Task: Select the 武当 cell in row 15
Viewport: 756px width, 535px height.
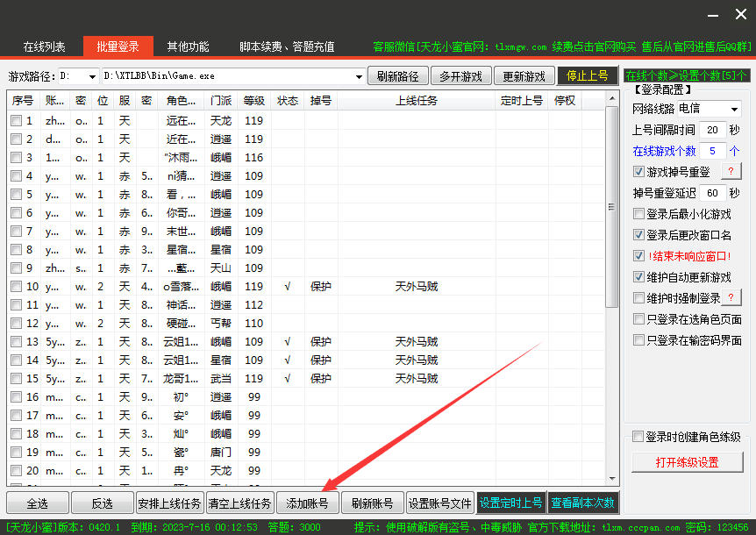Action: coord(221,379)
